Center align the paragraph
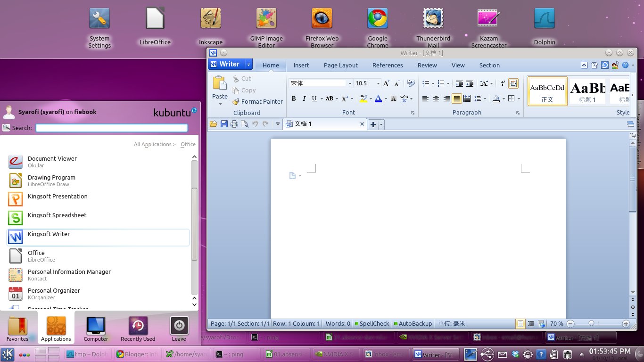Screen dimensions: 644x362 [x=435, y=99]
